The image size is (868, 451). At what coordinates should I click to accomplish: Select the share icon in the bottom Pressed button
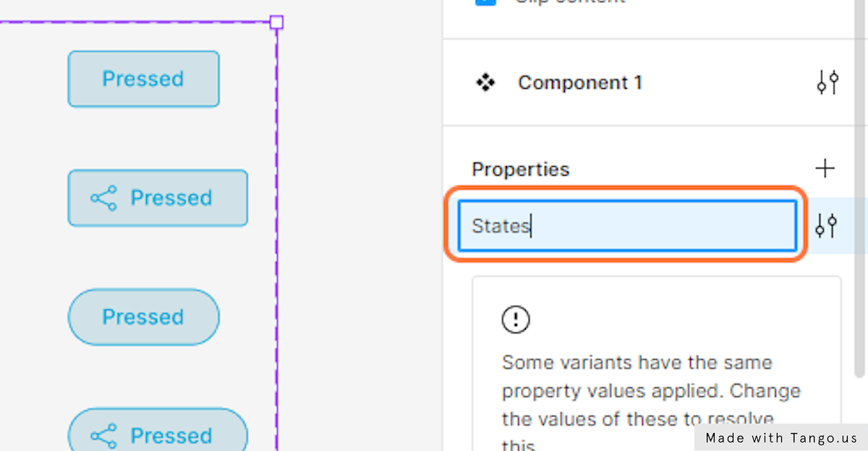click(x=103, y=436)
